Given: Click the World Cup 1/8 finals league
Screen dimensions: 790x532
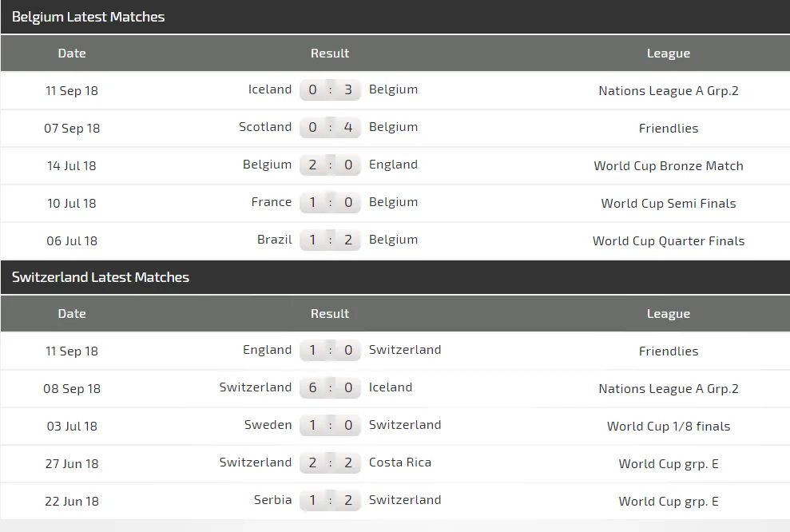Looking at the screenshot, I should tap(669, 427).
